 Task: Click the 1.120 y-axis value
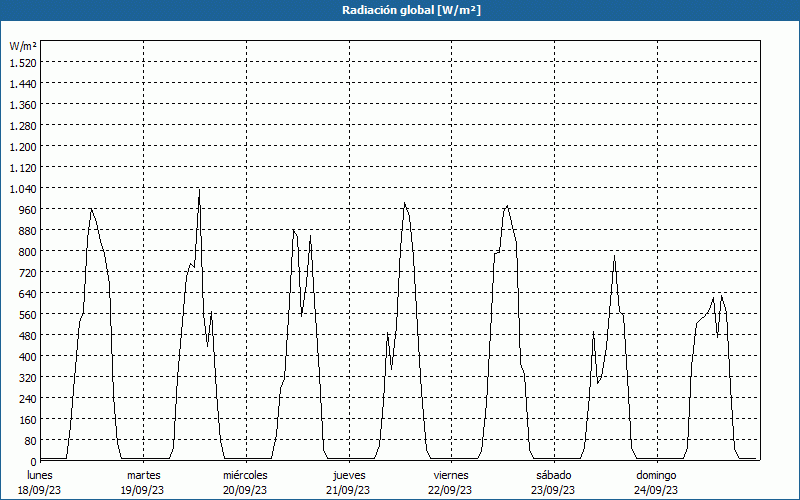[23, 167]
